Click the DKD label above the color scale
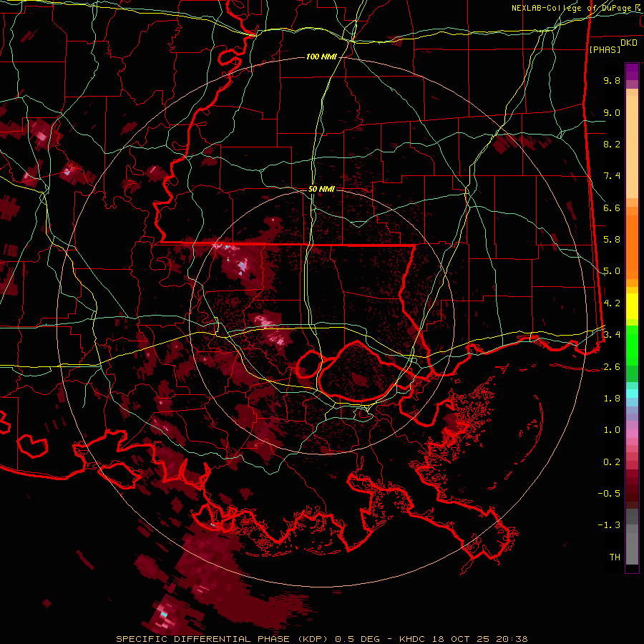This screenshot has width=644, height=644. point(629,43)
